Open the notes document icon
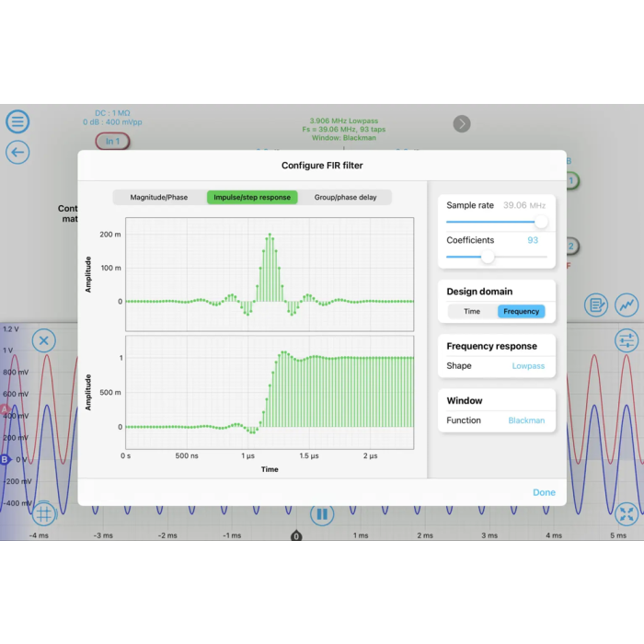Screen dimensions: 644x644 596,305
